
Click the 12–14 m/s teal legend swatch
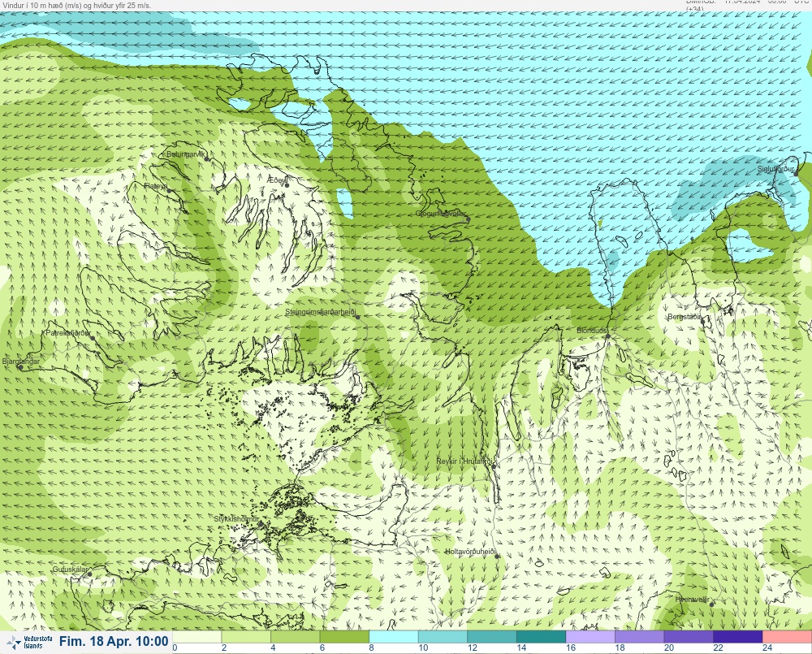pyautogui.click(x=492, y=636)
